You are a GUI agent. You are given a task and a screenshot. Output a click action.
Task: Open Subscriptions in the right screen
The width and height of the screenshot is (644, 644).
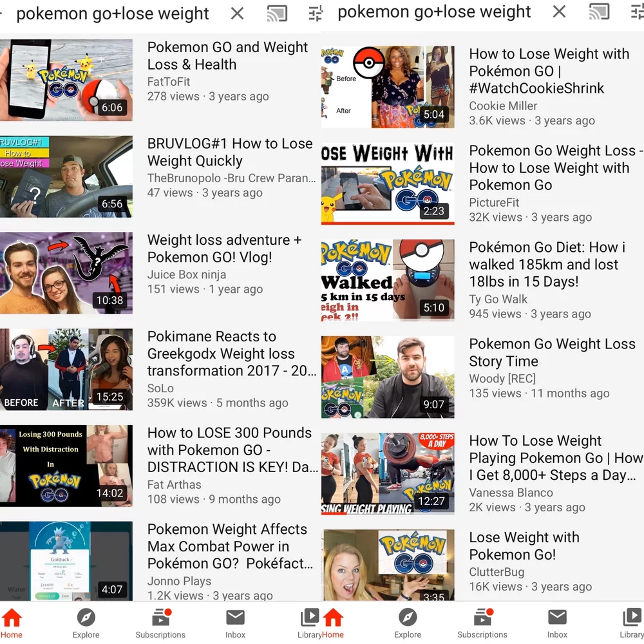[482, 623]
